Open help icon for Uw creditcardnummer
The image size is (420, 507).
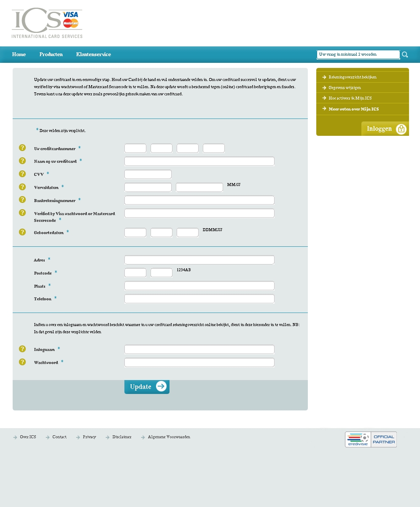[x=22, y=148]
